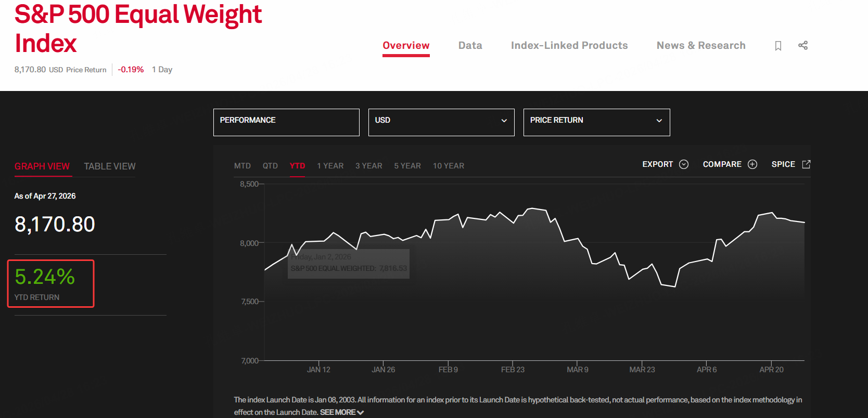The image size is (868, 418).
Task: Click the MAR 23 axis label
Action: pyautogui.click(x=642, y=370)
